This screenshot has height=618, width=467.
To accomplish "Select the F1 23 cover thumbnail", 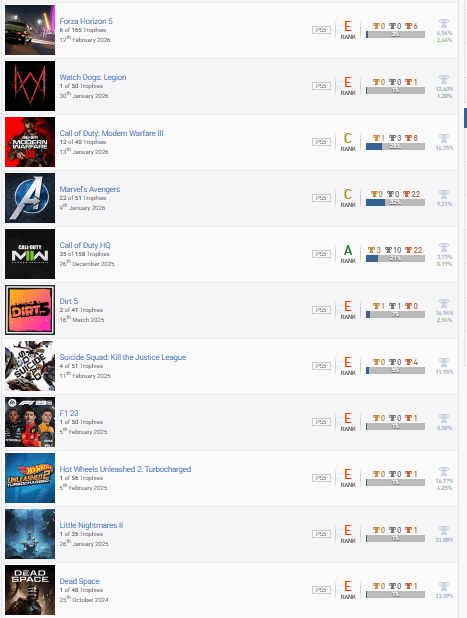I will pyautogui.click(x=30, y=422).
